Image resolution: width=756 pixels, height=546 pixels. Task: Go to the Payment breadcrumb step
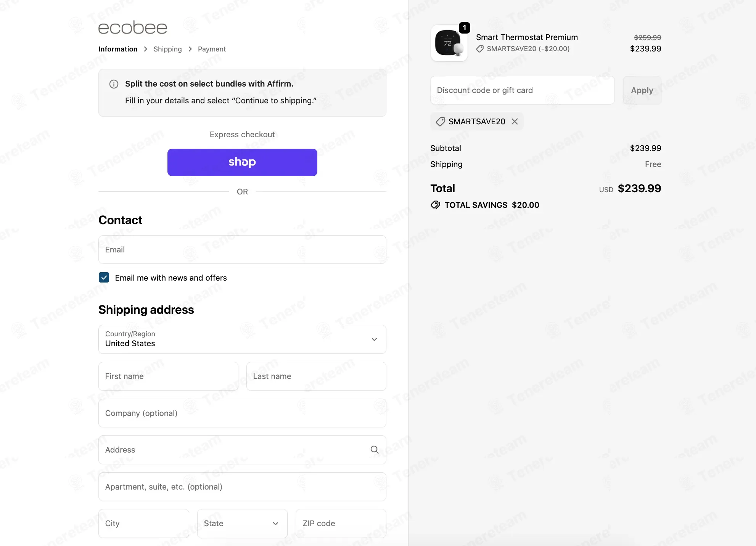(x=212, y=49)
